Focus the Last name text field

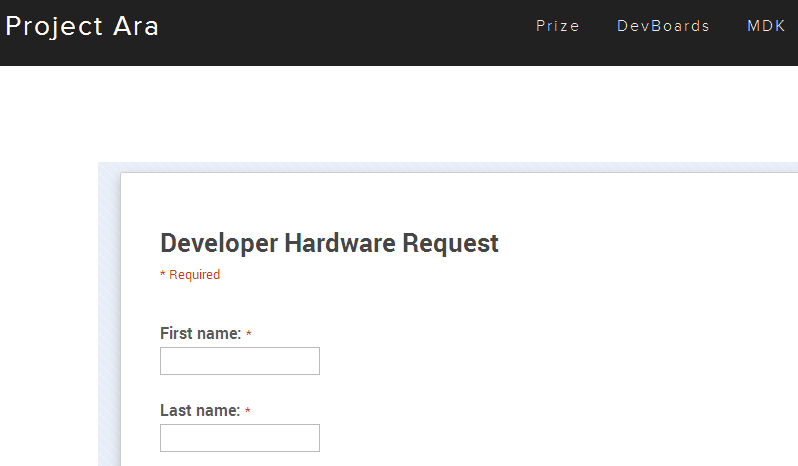click(x=240, y=438)
